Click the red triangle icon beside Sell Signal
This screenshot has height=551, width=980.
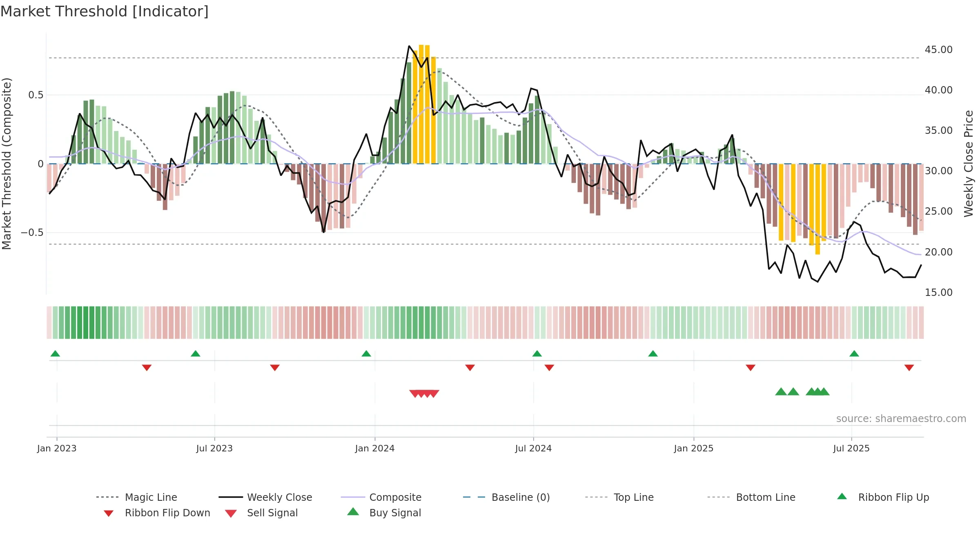click(x=231, y=513)
